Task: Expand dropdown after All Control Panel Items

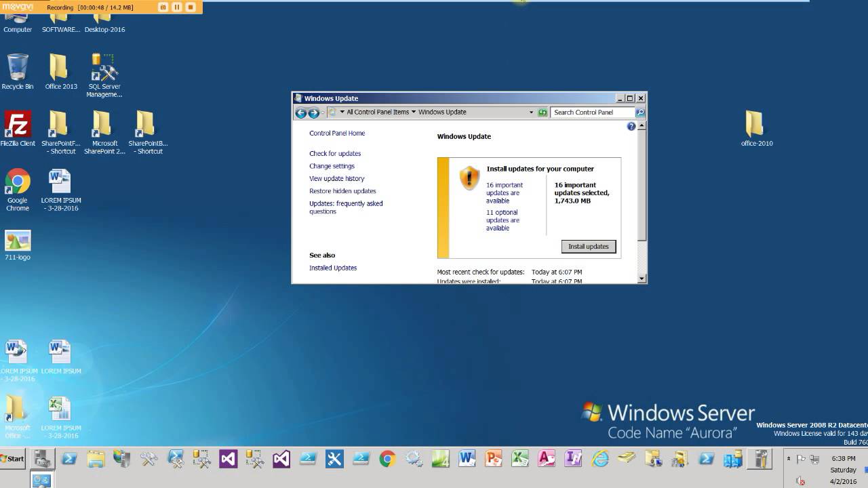Action: point(414,113)
